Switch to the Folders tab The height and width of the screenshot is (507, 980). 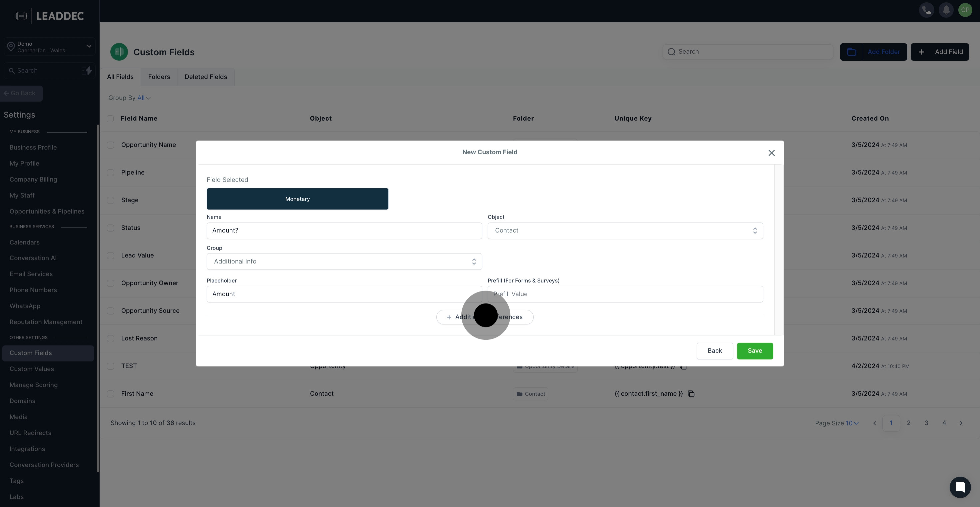[x=159, y=77]
